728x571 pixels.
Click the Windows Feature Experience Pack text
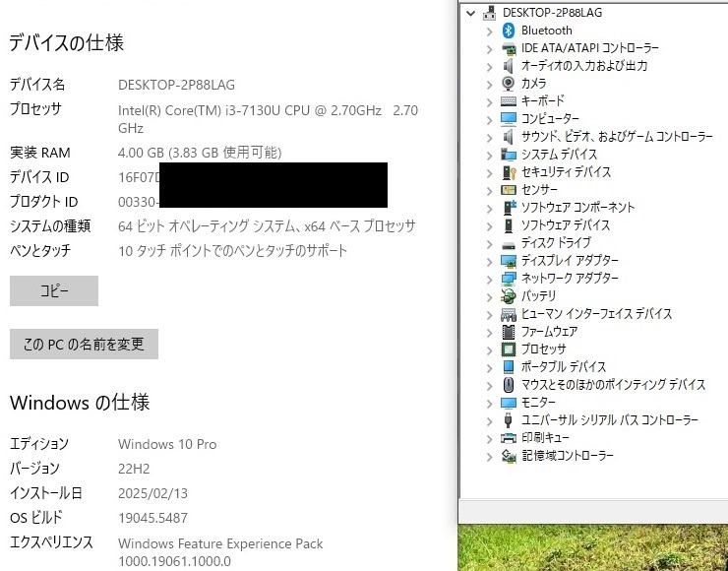tap(220, 544)
